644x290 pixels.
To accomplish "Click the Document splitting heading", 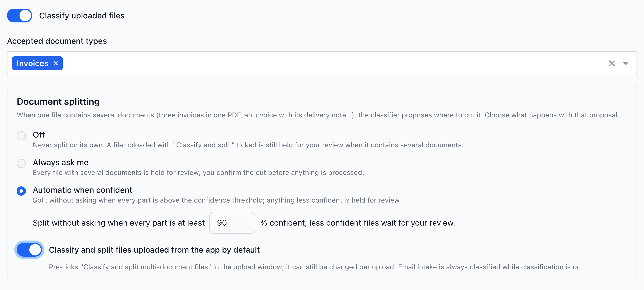I will pyautogui.click(x=58, y=102).
